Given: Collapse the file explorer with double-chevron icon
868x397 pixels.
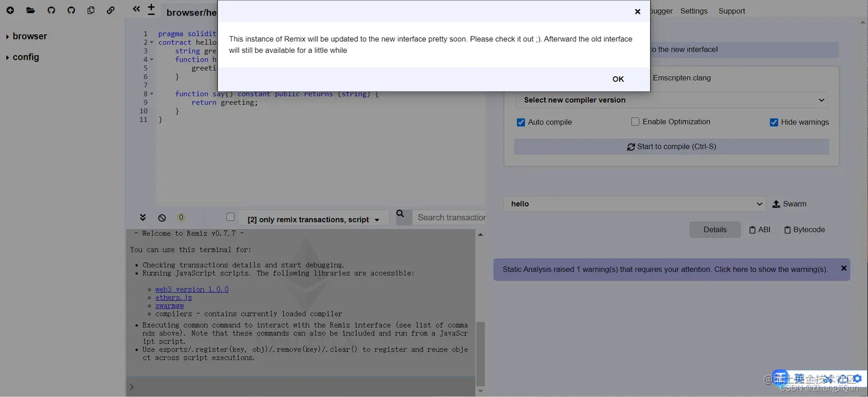Looking at the screenshot, I should 136,9.
